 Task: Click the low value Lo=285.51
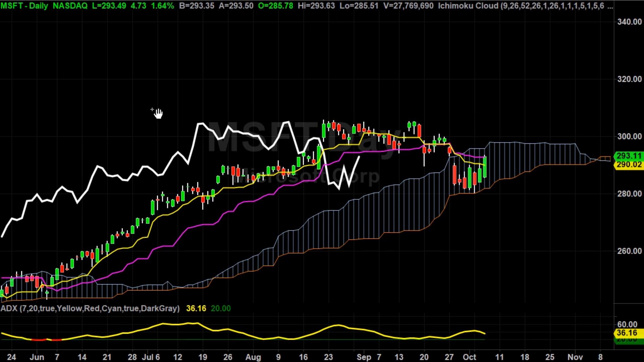pos(359,6)
